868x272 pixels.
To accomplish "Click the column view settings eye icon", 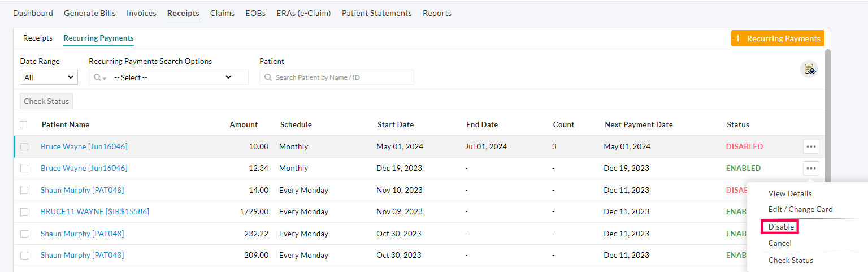I will pyautogui.click(x=810, y=70).
